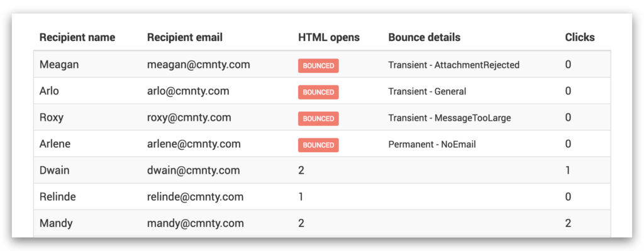Click the mandy@cmnty.com email address
The height and width of the screenshot is (251, 644).
pyautogui.click(x=196, y=223)
